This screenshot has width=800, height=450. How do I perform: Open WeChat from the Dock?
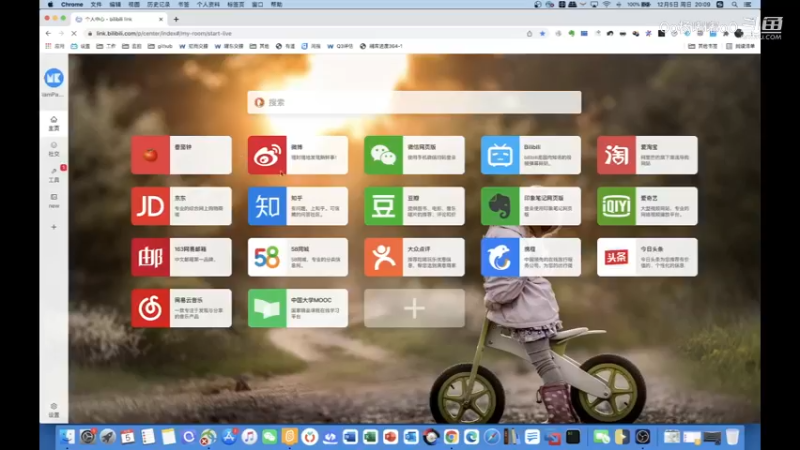tap(269, 437)
